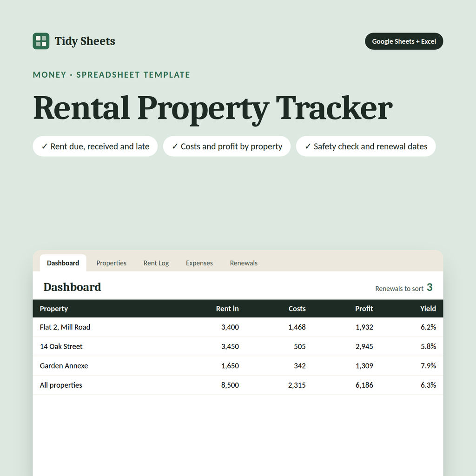Click costs value 342
The image size is (476, 476).
point(300,366)
